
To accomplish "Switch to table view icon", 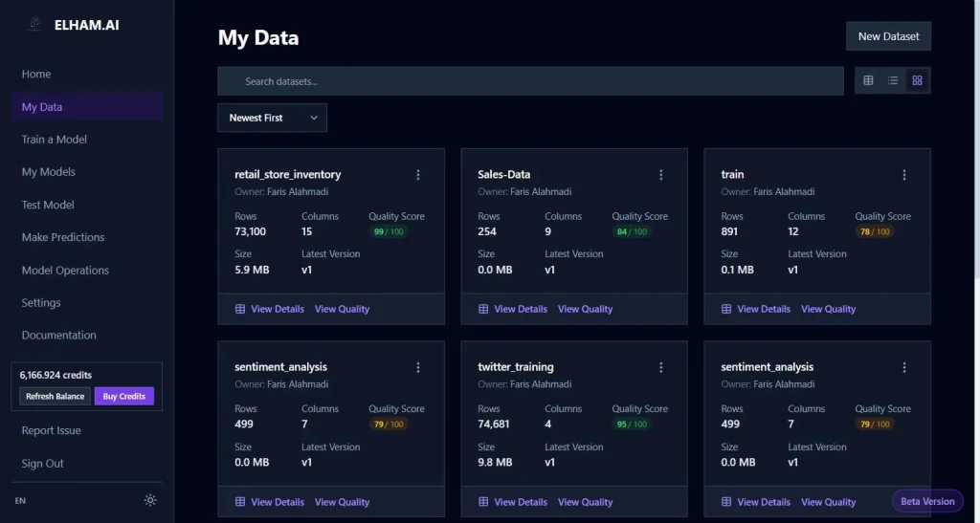I will pos(868,80).
